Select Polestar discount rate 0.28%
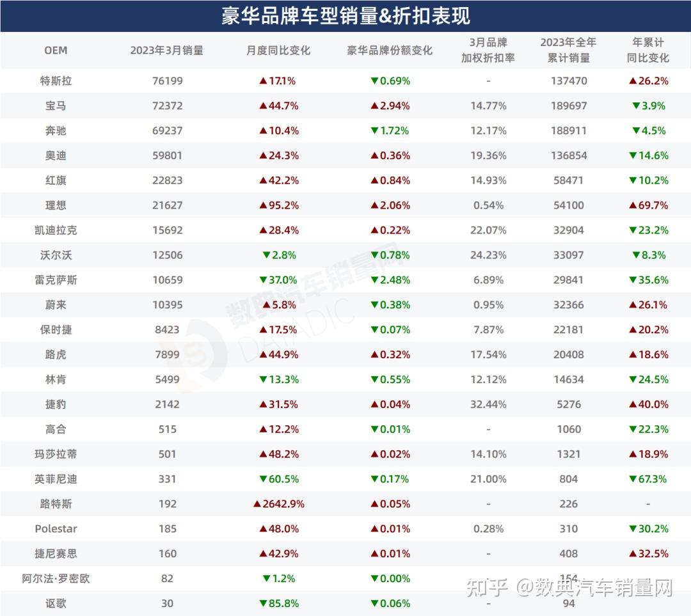The width and height of the screenshot is (691, 616). pos(488,529)
